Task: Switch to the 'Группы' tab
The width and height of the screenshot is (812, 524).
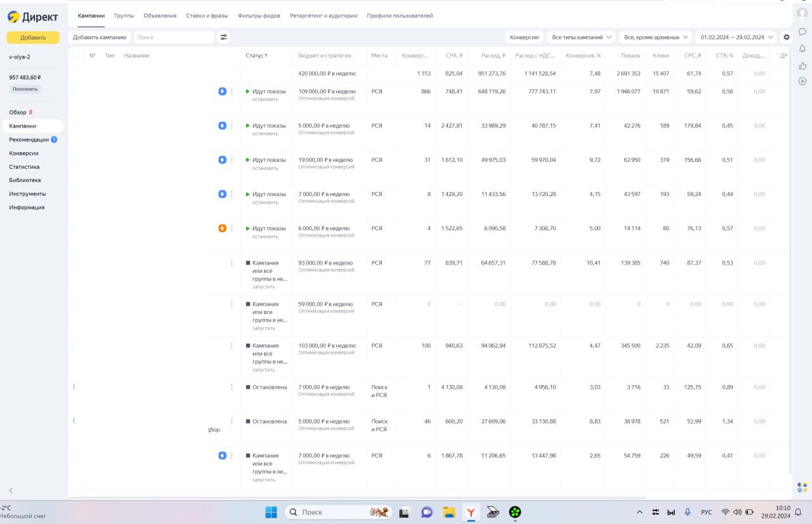Action: 124,16
